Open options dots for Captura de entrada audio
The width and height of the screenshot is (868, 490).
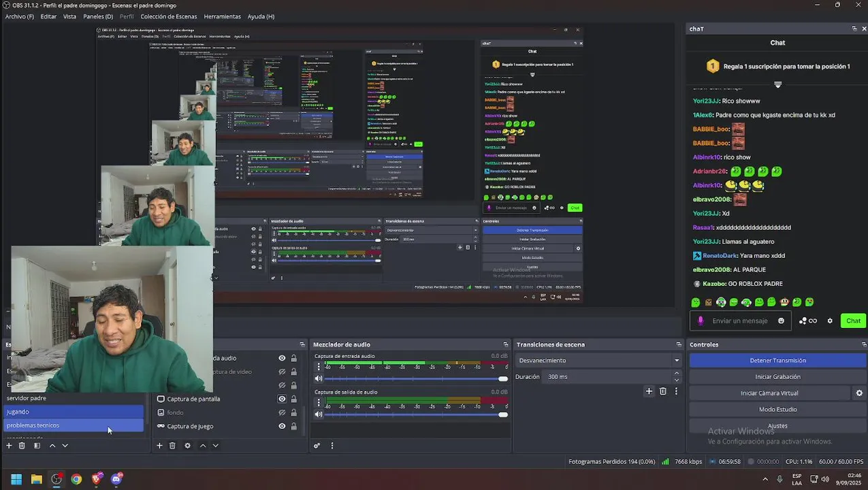pos(319,367)
